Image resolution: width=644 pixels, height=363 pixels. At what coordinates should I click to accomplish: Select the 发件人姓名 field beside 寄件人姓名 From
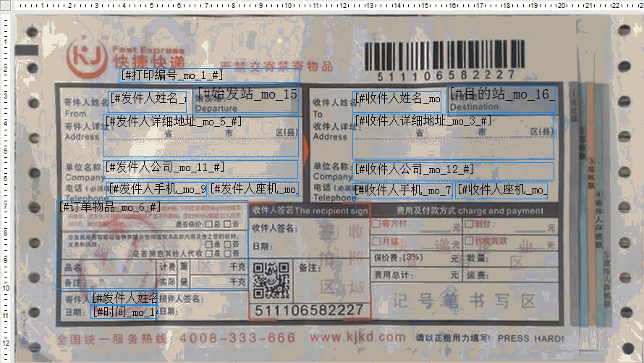(x=148, y=102)
